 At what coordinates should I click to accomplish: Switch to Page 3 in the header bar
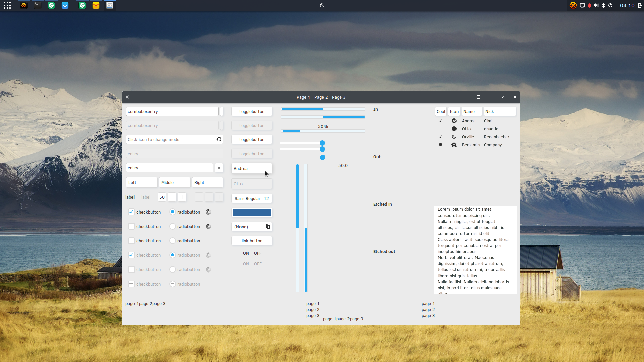[339, 97]
